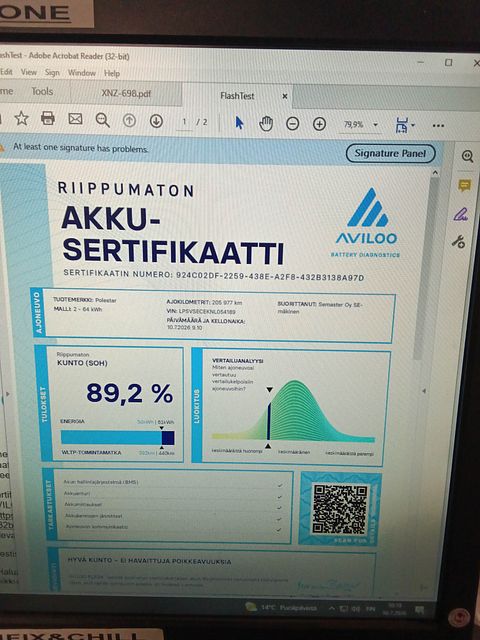Click the AVILOO logo
This screenshot has height=640, width=480.
pos(366,222)
